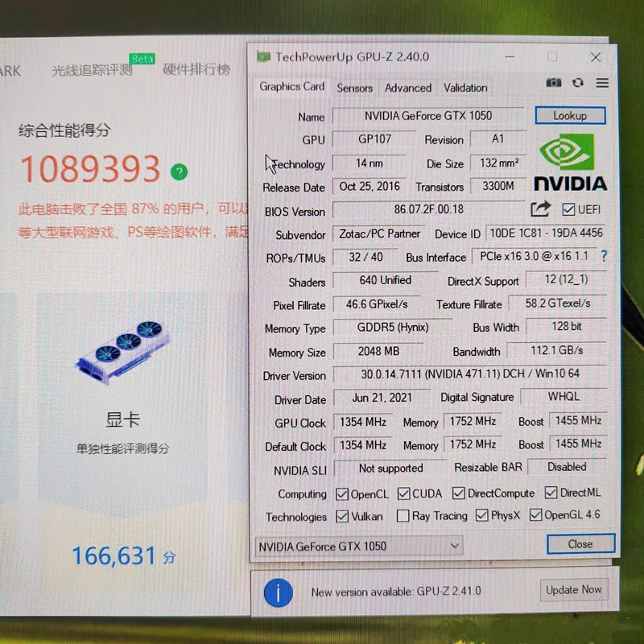Click the 显卡 label under the card image
644x644 pixels.
click(x=123, y=419)
